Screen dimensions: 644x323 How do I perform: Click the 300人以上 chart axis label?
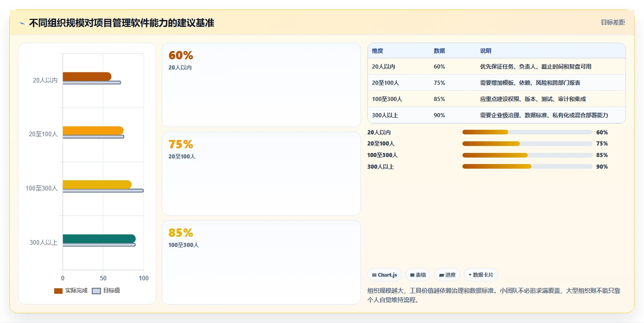point(44,242)
